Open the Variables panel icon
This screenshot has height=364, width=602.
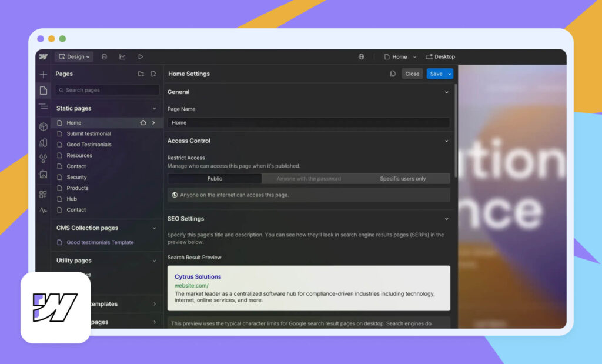coord(44,142)
